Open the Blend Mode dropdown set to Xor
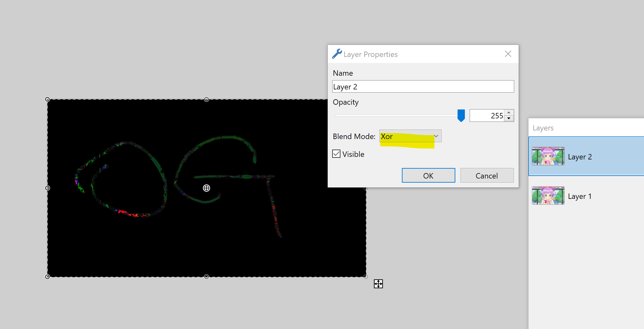Viewport: 644px width, 329px height. [410, 136]
